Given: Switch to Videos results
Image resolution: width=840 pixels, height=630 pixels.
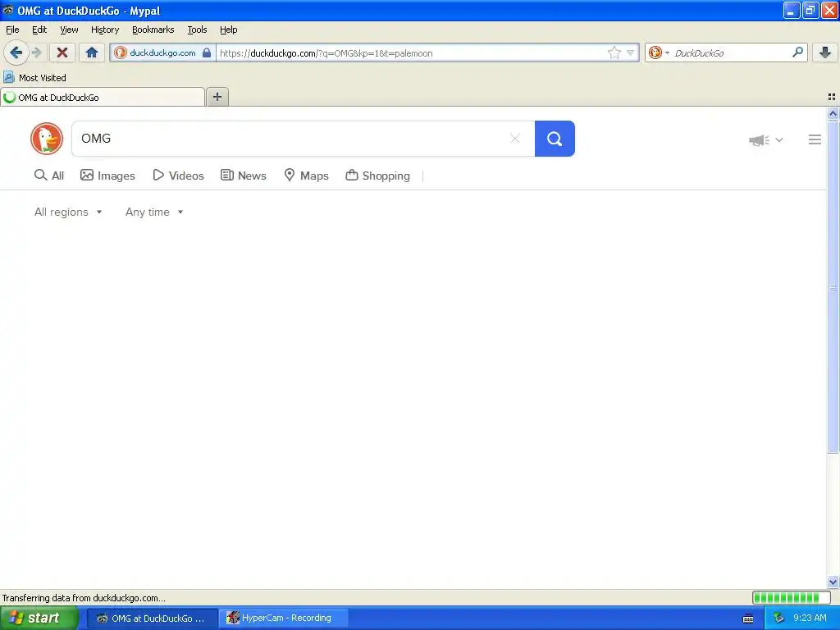Looking at the screenshot, I should click(178, 176).
